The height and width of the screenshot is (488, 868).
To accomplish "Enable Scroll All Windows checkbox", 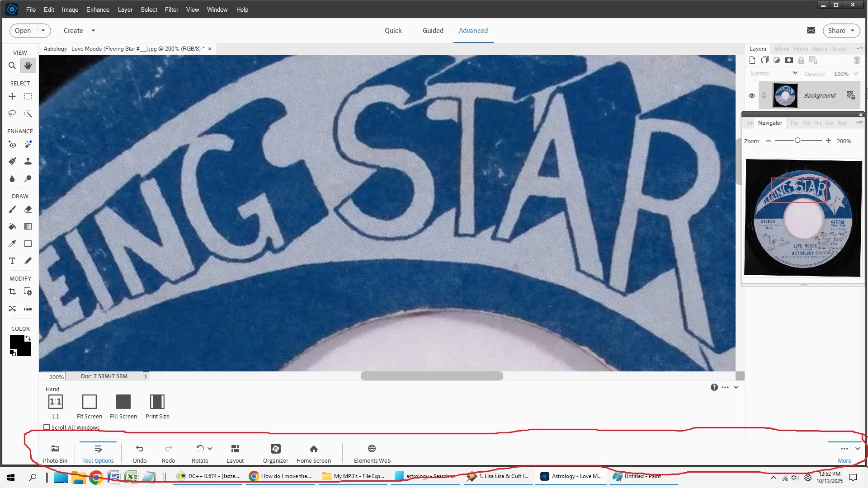I will point(47,427).
